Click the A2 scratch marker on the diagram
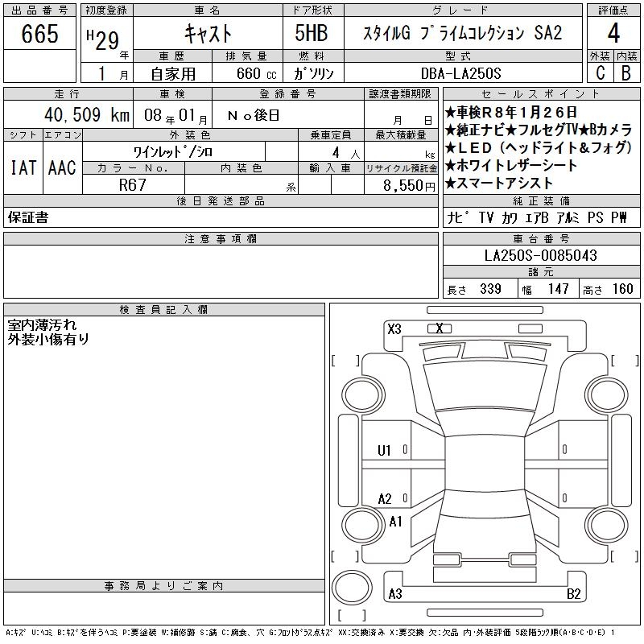Image resolution: width=644 pixels, height=644 pixels. click(x=385, y=499)
